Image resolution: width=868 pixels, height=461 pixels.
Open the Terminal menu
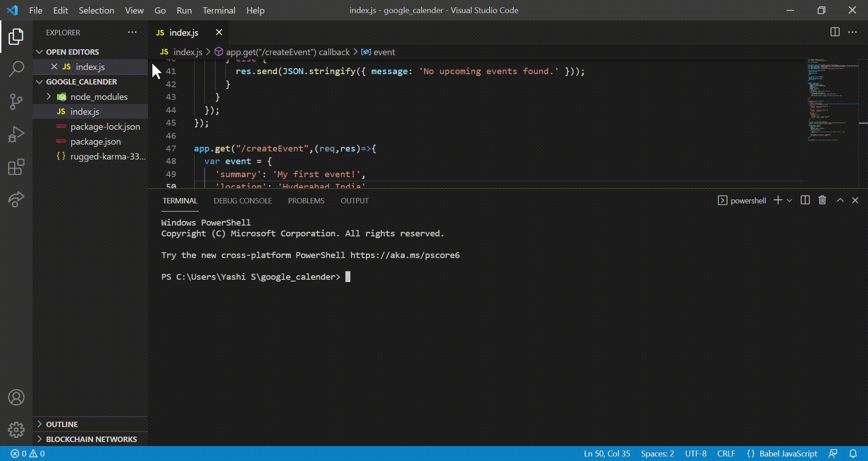click(x=219, y=10)
